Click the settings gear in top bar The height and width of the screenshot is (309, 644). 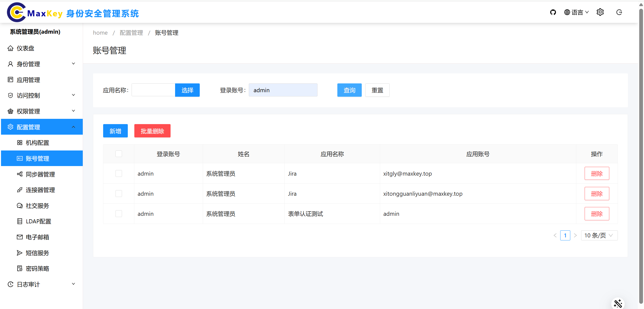(x=600, y=12)
